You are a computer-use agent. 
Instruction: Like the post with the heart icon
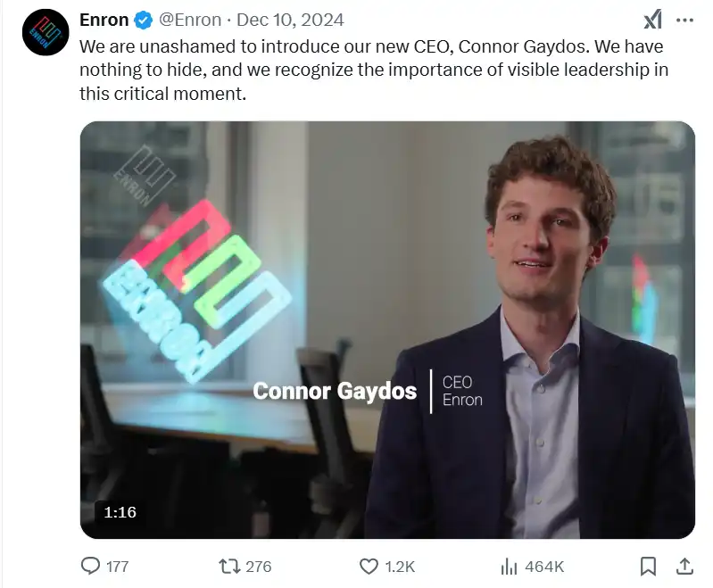369,566
